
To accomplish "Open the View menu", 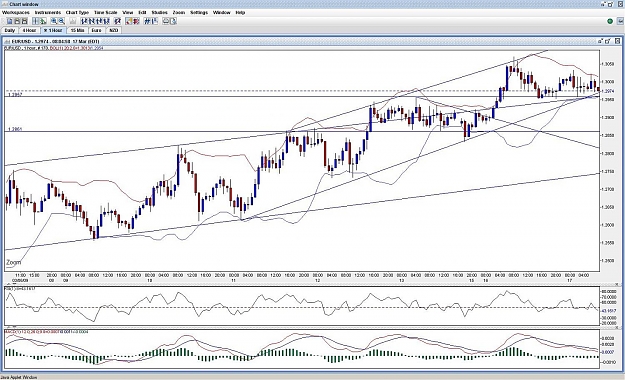I will point(128,12).
